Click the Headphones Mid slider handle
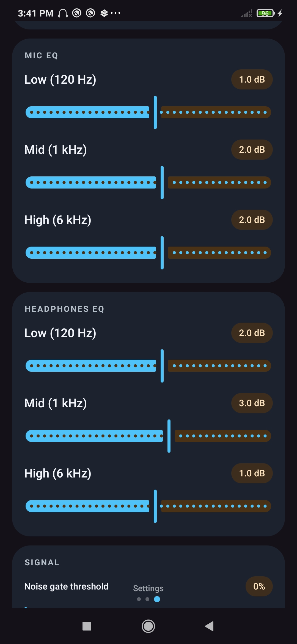 tap(169, 436)
